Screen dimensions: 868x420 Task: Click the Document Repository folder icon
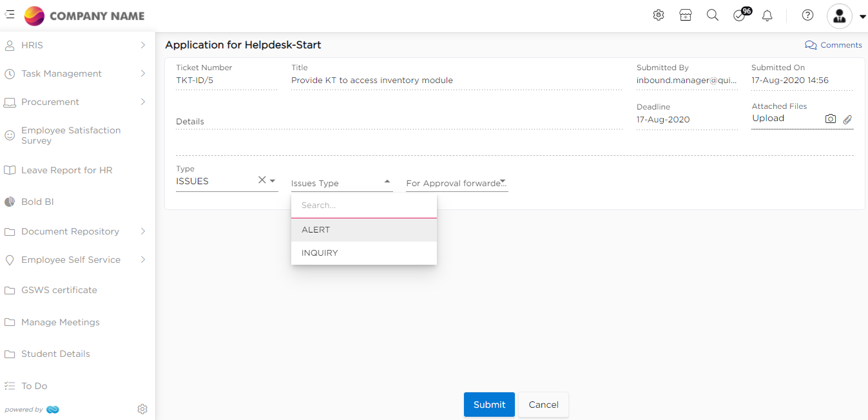click(10, 232)
